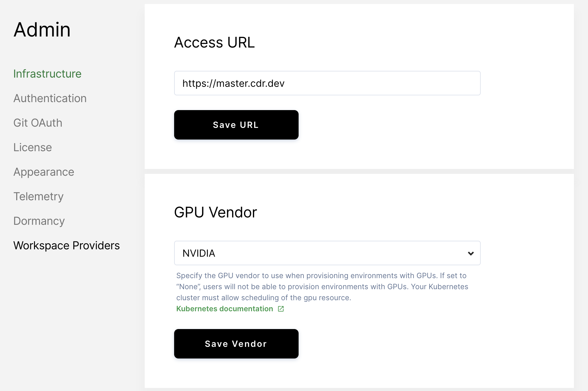The width and height of the screenshot is (588, 391).
Task: Open the Authentication settings page
Action: pyautogui.click(x=50, y=98)
